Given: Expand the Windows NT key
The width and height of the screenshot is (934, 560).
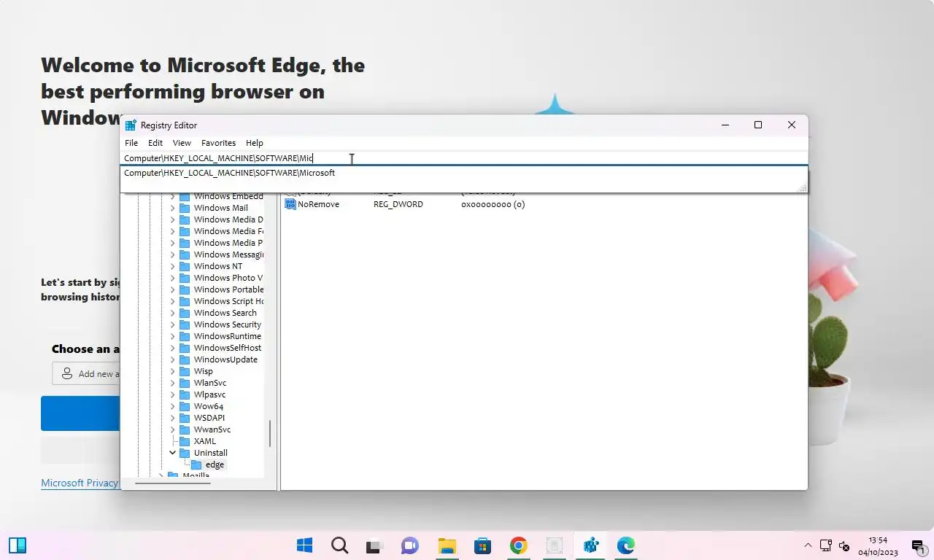Looking at the screenshot, I should 173,266.
